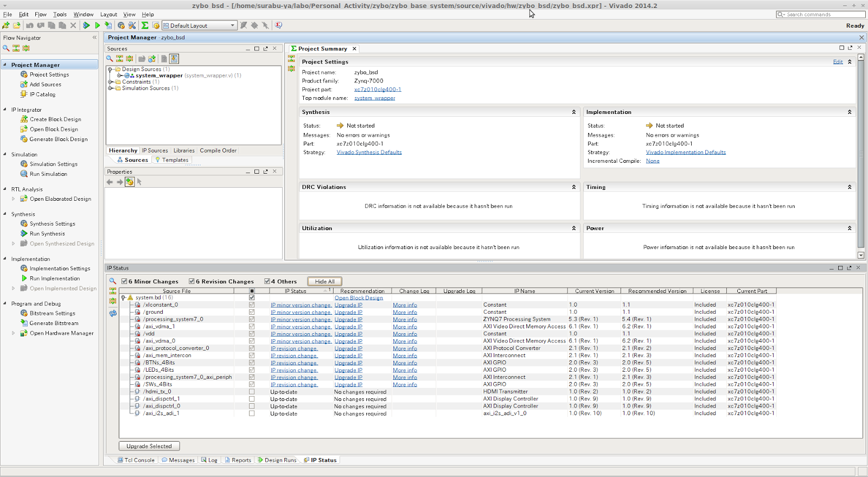Click Flow Navigator Expand All icon
This screenshot has width=868, height=477.
(x=26, y=48)
